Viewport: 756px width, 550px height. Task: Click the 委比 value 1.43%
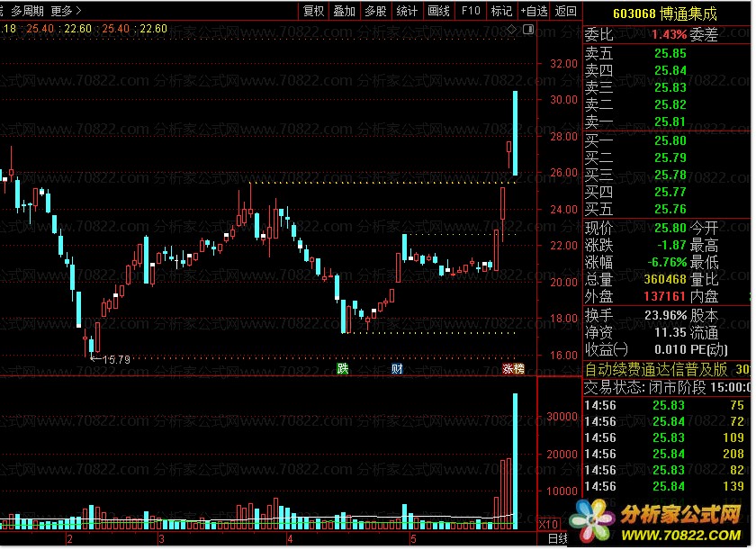click(x=669, y=35)
